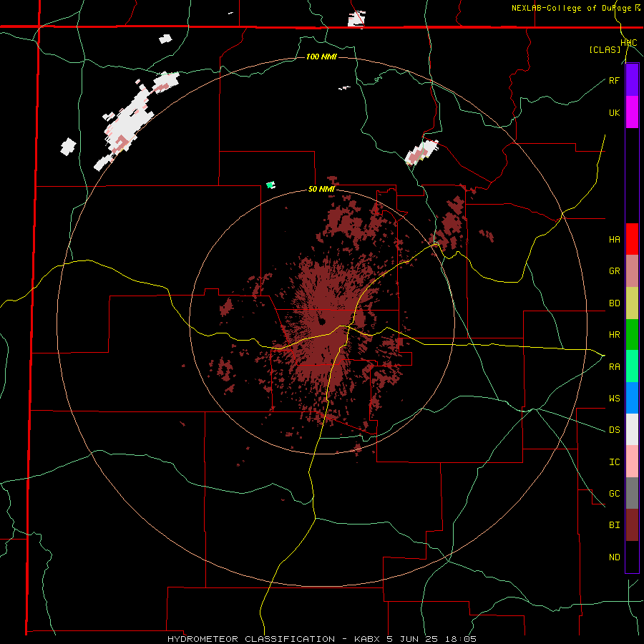Click the GC gray legend swatch

point(632,493)
